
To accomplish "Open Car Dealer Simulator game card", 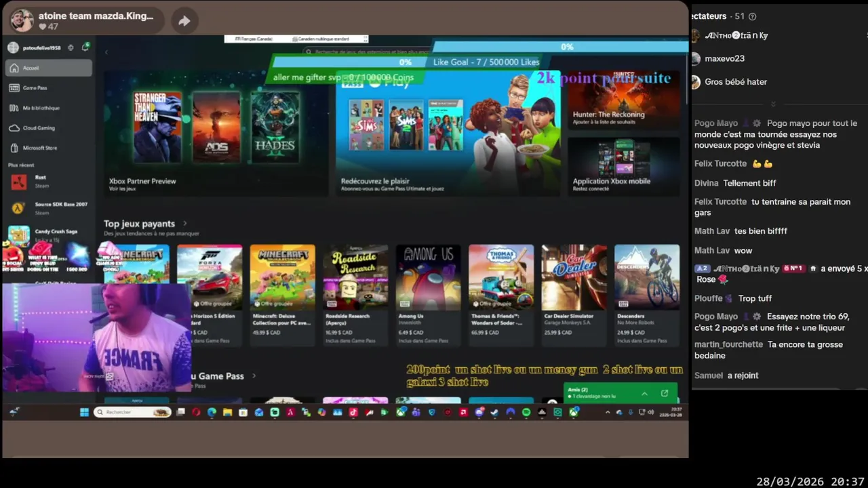I will pyautogui.click(x=574, y=295).
